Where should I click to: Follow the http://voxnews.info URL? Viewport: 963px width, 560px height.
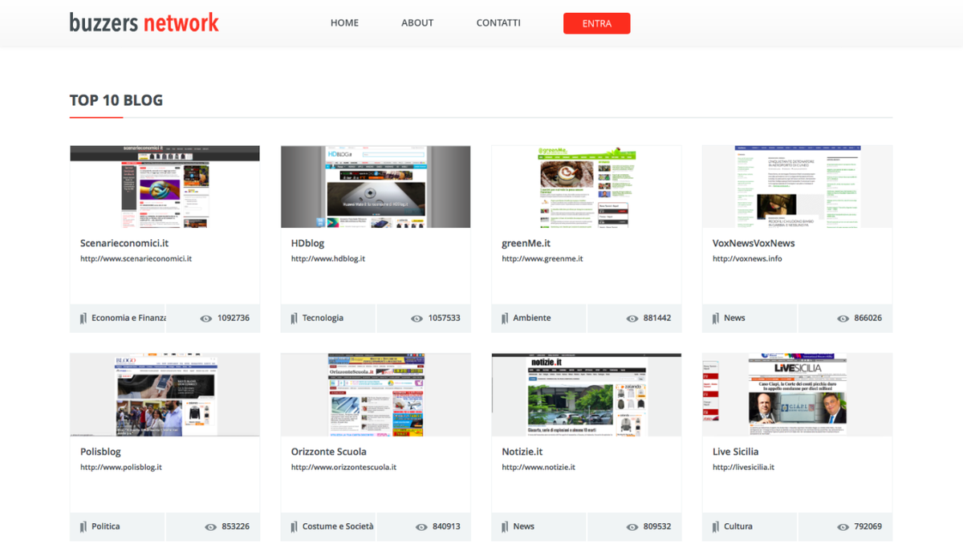747,259
